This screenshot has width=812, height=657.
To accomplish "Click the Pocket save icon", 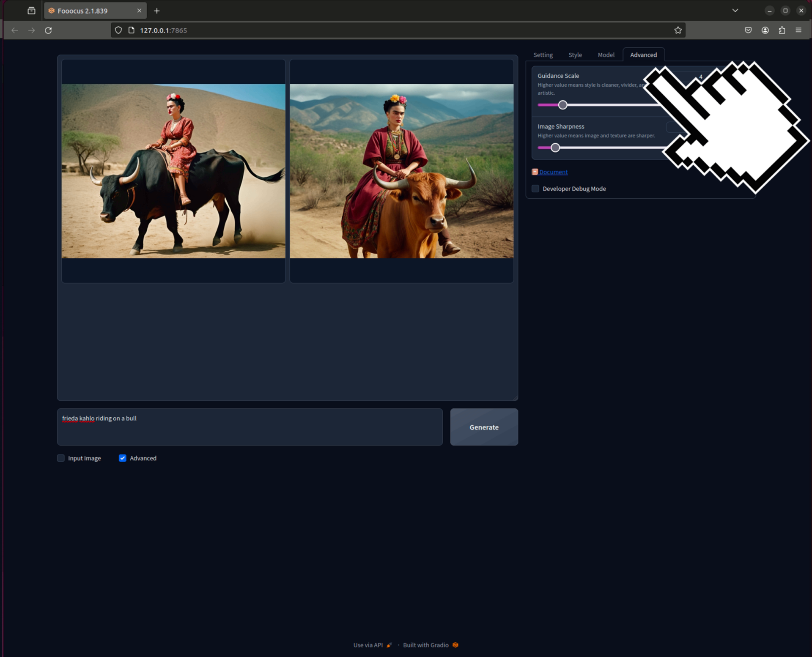I will [748, 30].
